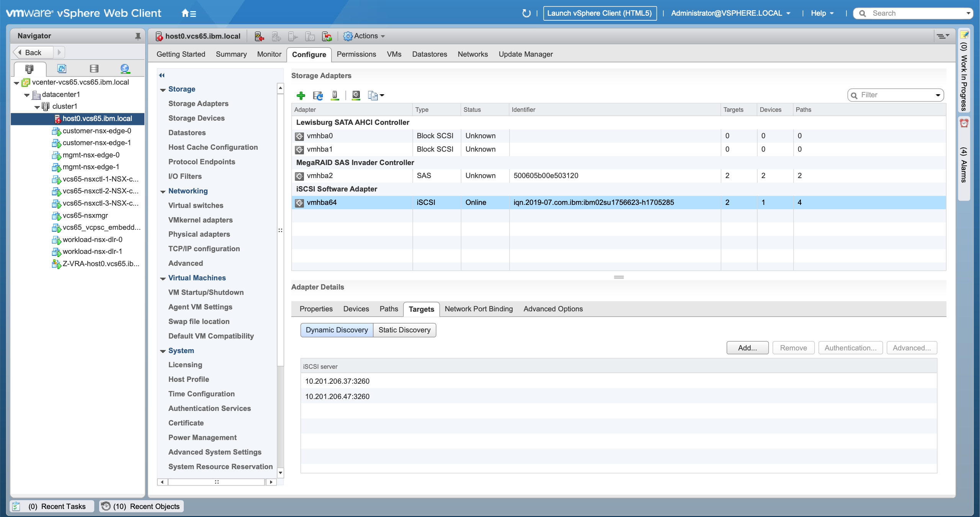The height and width of the screenshot is (517, 980).
Task: Click second host toolbar icon beside hostname
Action: 276,36
